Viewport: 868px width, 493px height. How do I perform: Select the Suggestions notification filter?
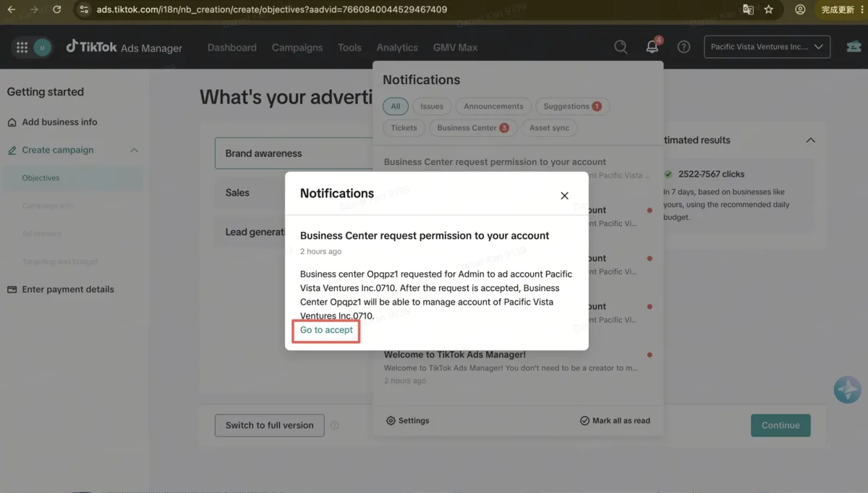[572, 106]
